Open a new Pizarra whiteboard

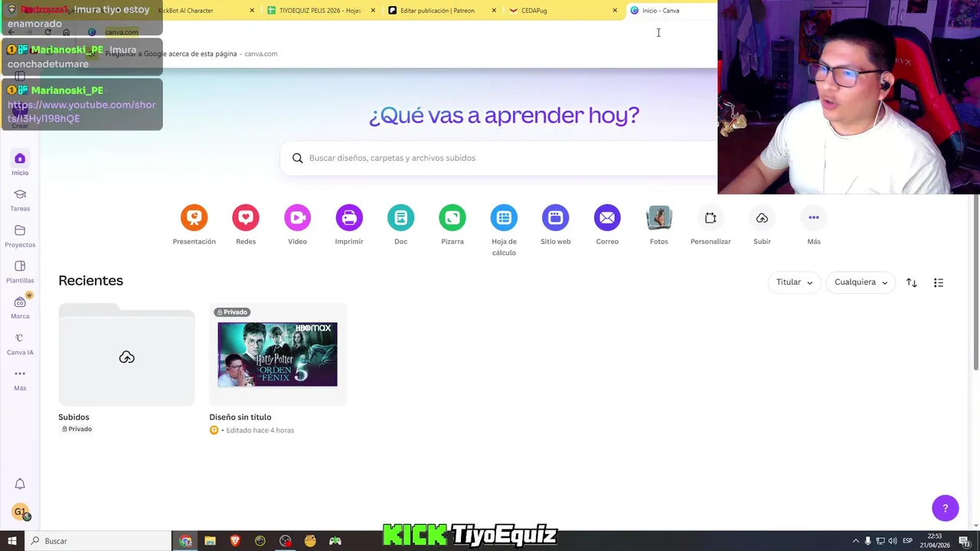(x=452, y=218)
